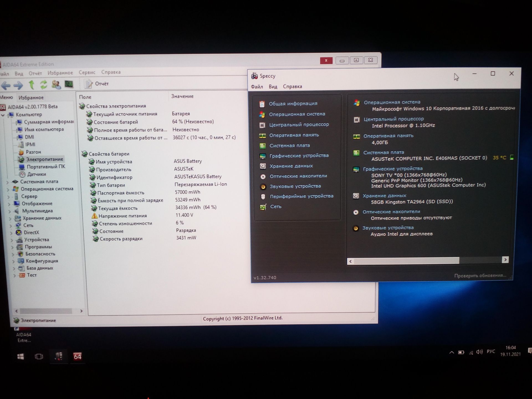Screen dimensions: 532x399
Task: Click the AIDA64 green Up arrow icon
Action: pyautogui.click(x=32, y=85)
